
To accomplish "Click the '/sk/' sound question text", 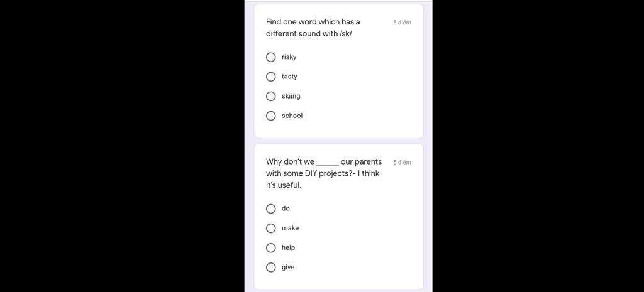I will click(313, 28).
